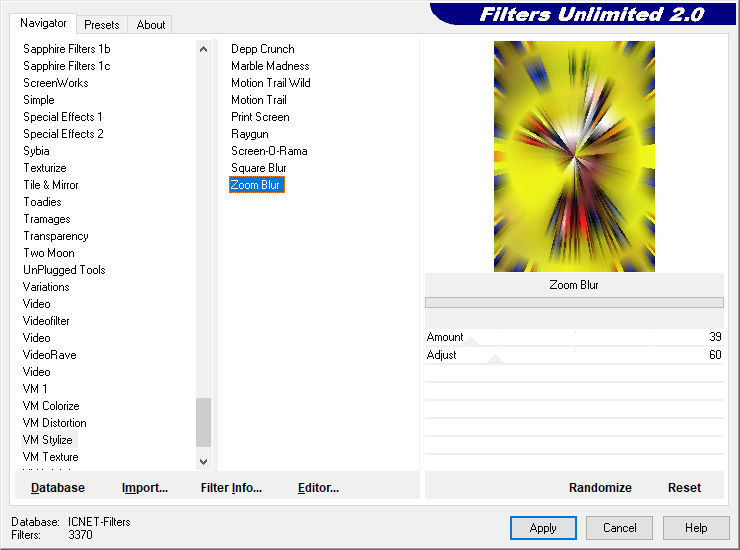Randomize the filter settings
The width and height of the screenshot is (740, 550).
click(x=600, y=488)
